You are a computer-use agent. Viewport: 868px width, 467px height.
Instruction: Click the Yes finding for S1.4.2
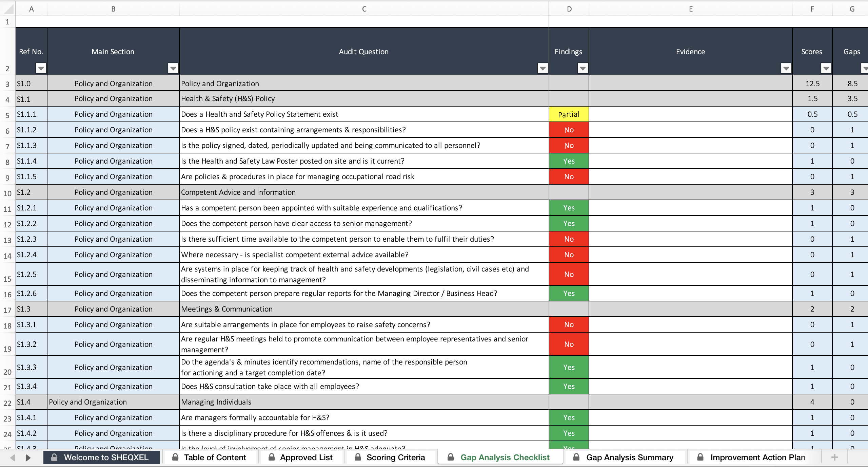pos(569,433)
